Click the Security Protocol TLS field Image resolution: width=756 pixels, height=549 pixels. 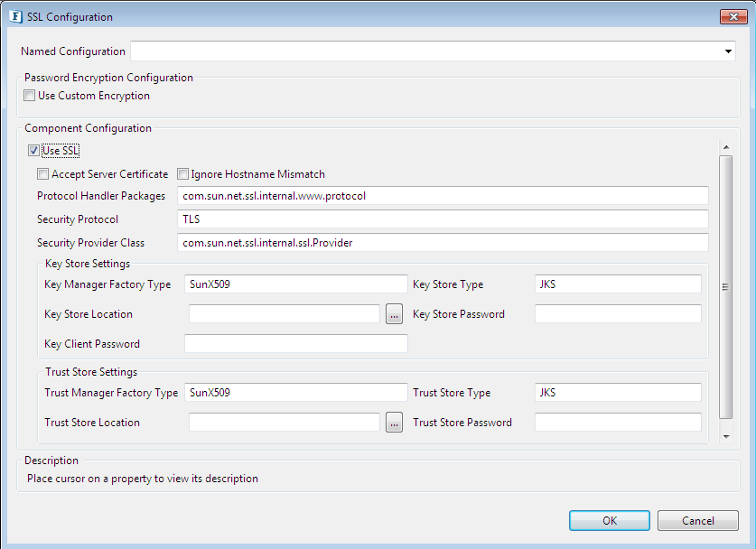[x=443, y=219]
